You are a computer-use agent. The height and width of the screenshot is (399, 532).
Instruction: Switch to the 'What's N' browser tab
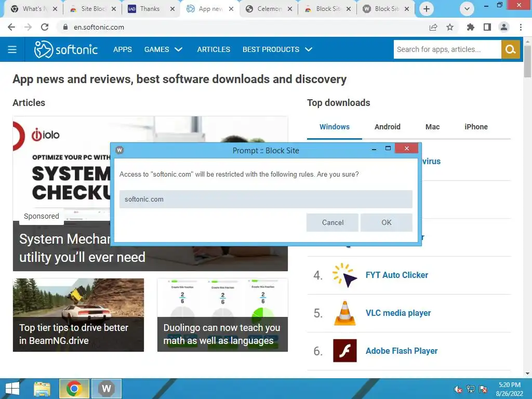[33, 9]
